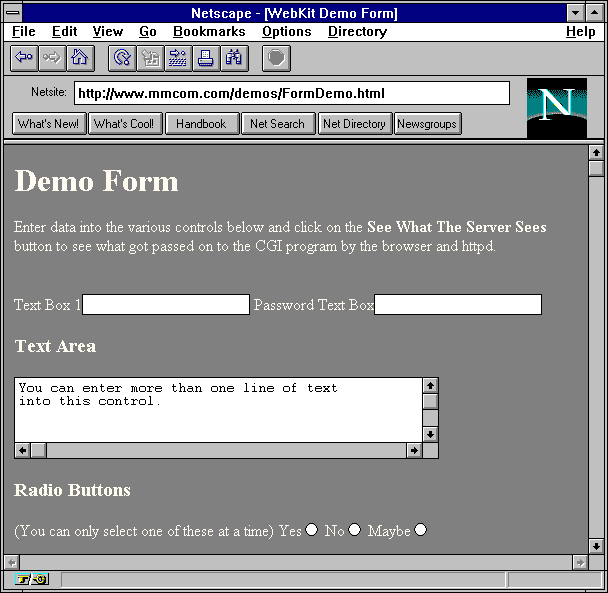Screen dimensions: 608x593
Task: Click the Back arrow toolbar button
Action: (24, 58)
